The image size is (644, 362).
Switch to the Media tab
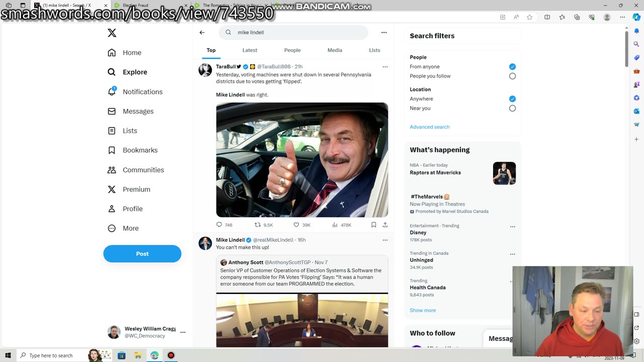(x=335, y=50)
